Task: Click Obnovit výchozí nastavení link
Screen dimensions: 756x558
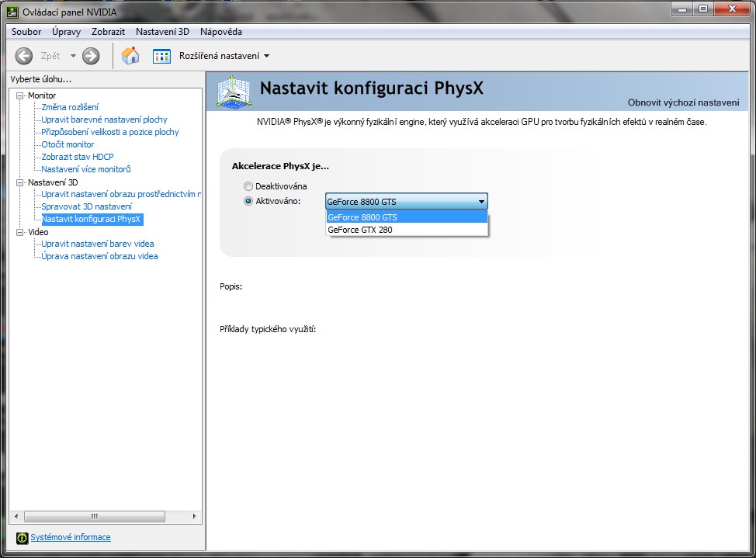Action: pyautogui.click(x=683, y=102)
